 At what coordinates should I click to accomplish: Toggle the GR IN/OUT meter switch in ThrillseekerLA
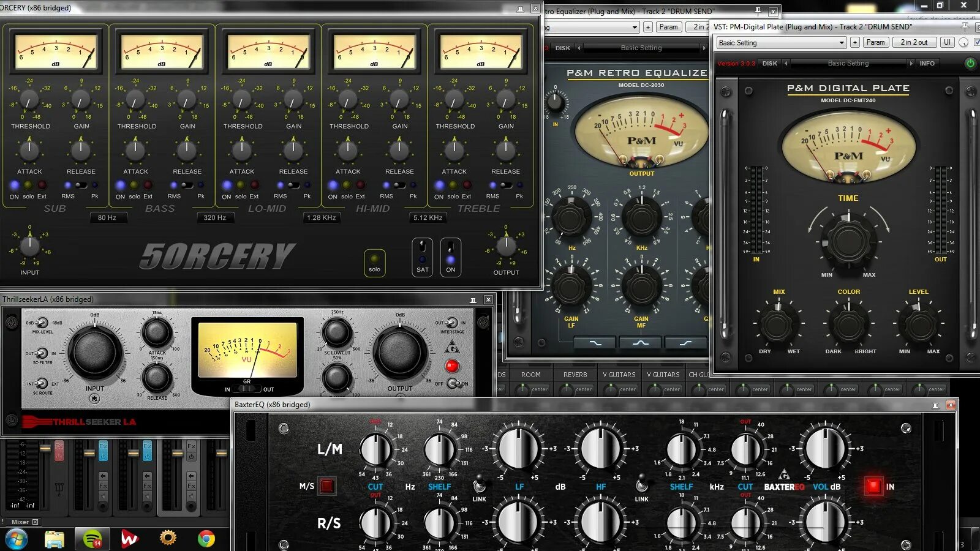(x=248, y=389)
